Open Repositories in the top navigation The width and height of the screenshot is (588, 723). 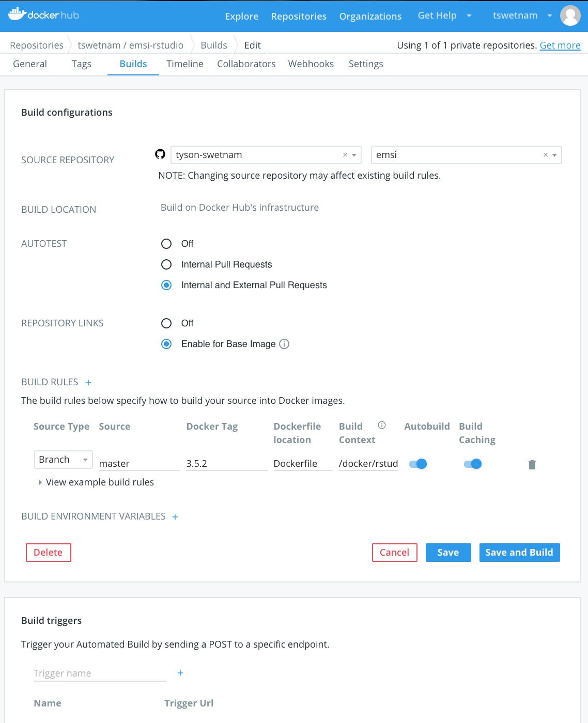pyautogui.click(x=299, y=17)
